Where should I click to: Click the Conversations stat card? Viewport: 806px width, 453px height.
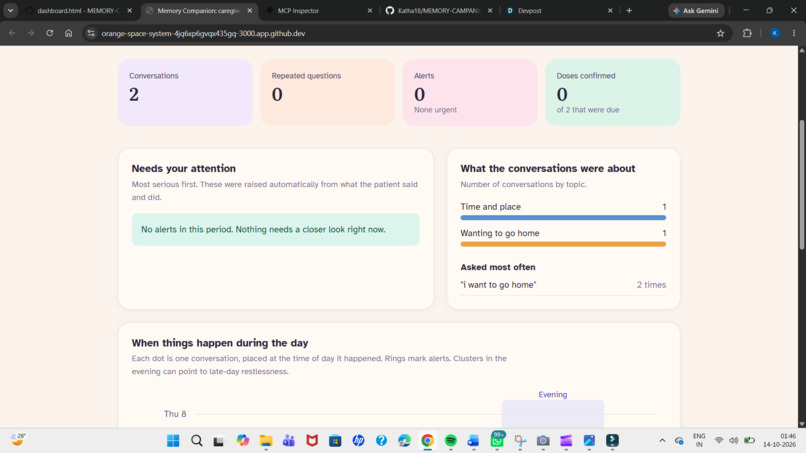tap(186, 93)
